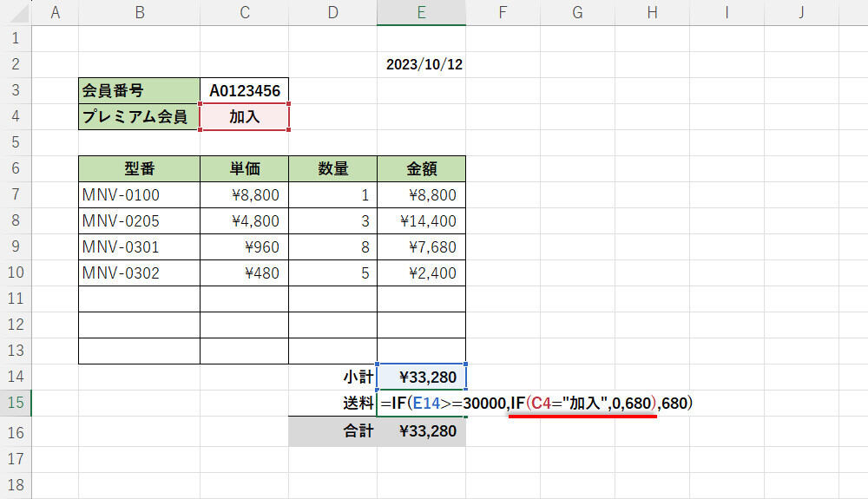Click unit price ¥960
Viewport: 868px width, 499px height.
(x=244, y=246)
